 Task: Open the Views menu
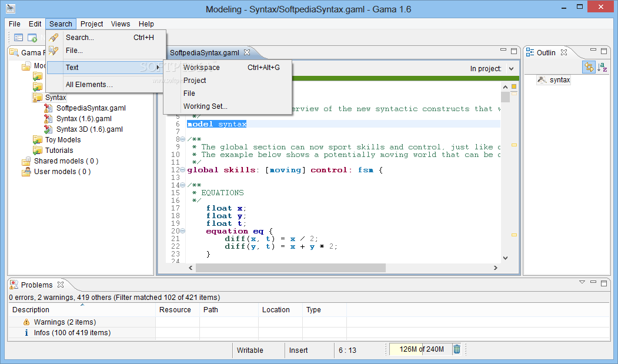(x=121, y=24)
